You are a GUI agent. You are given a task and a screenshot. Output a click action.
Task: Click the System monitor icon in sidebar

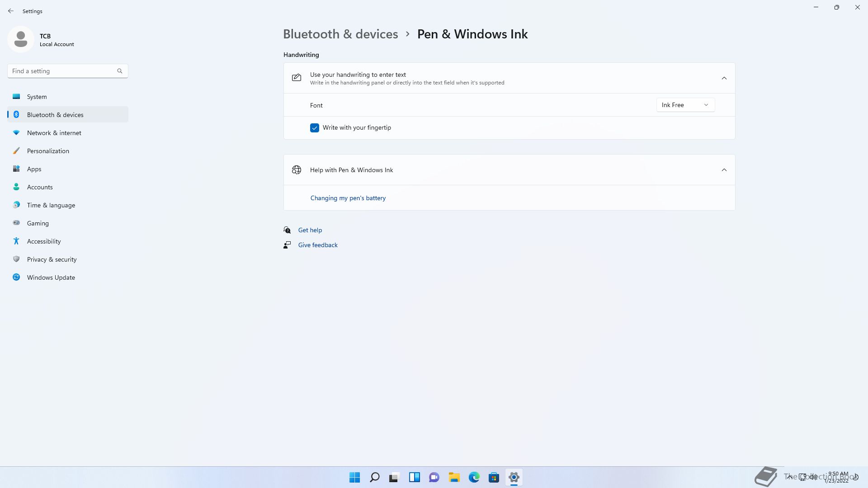point(16,96)
